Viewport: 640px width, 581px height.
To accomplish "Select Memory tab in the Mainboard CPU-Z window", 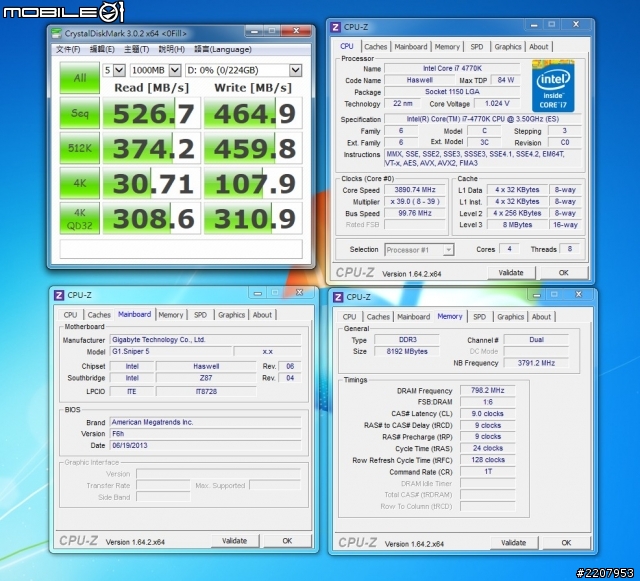I will click(171, 315).
